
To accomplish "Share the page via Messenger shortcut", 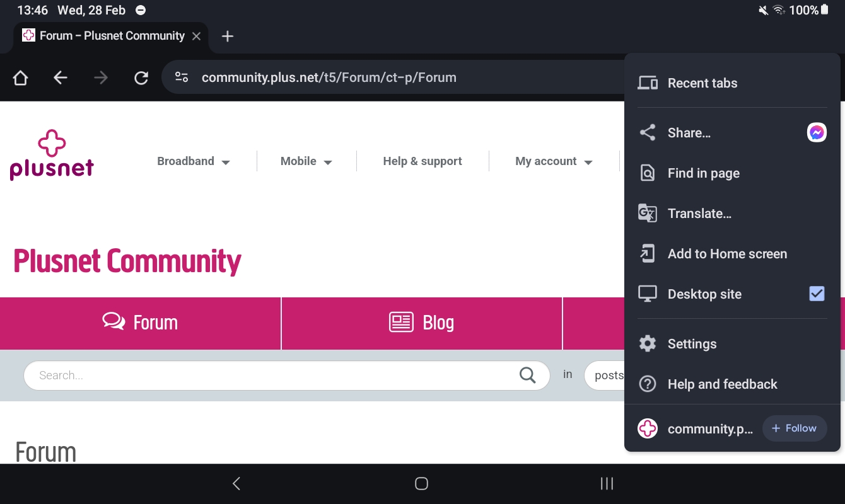I will (817, 132).
